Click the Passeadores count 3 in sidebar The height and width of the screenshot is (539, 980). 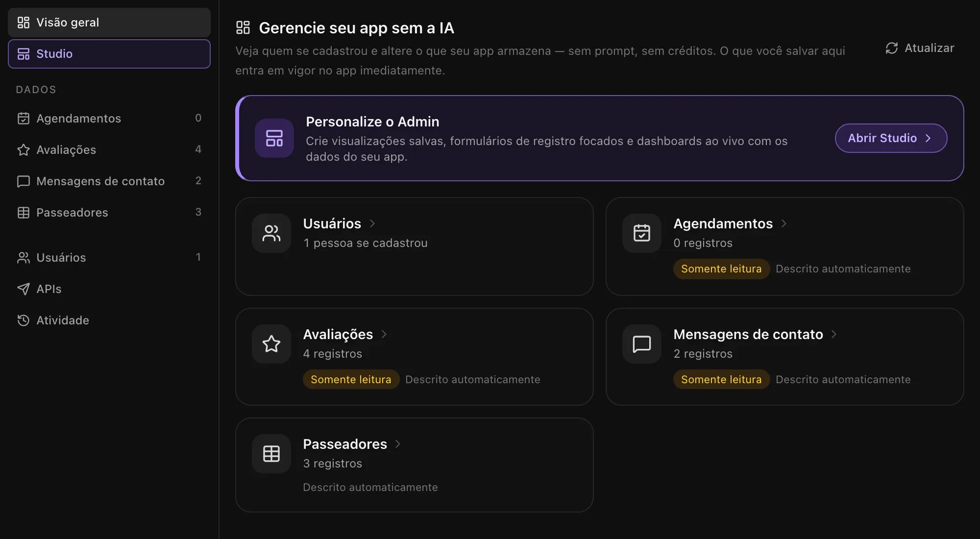pos(198,212)
